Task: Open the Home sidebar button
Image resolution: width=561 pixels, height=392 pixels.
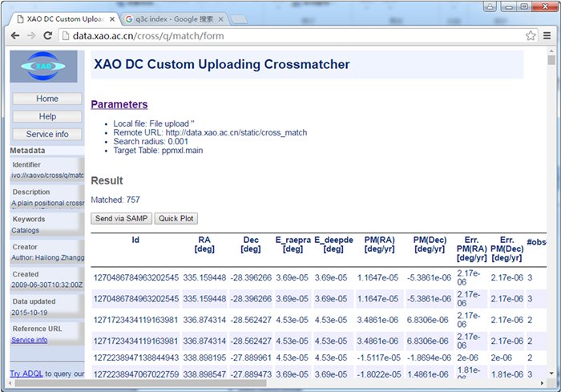Action: tap(47, 99)
